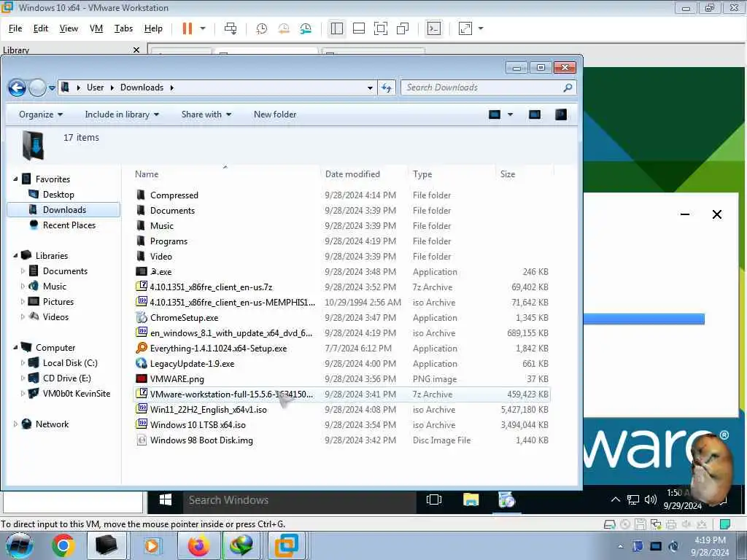Click guest volume speaker tray icon
The width and height of the screenshot is (747, 560).
[x=650, y=499]
